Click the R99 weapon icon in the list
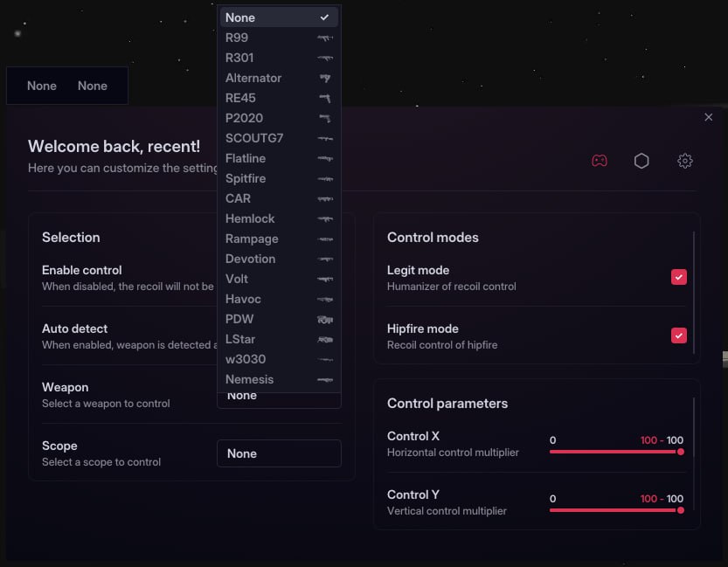Screen dimensions: 728x567 pyautogui.click(x=324, y=38)
